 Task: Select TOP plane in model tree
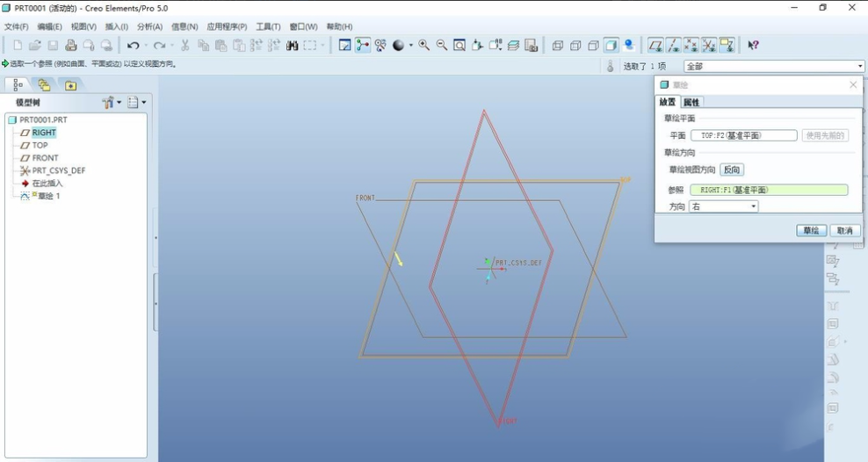pos(40,145)
